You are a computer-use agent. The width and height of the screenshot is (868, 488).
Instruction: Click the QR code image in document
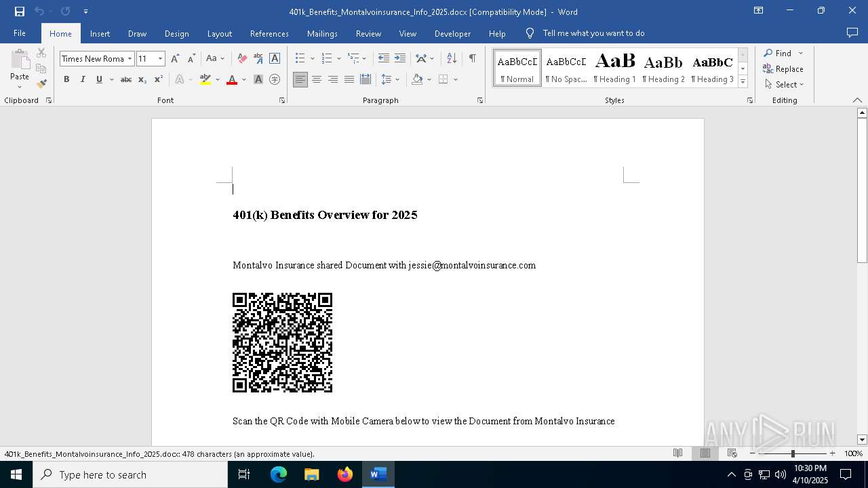pyautogui.click(x=282, y=342)
